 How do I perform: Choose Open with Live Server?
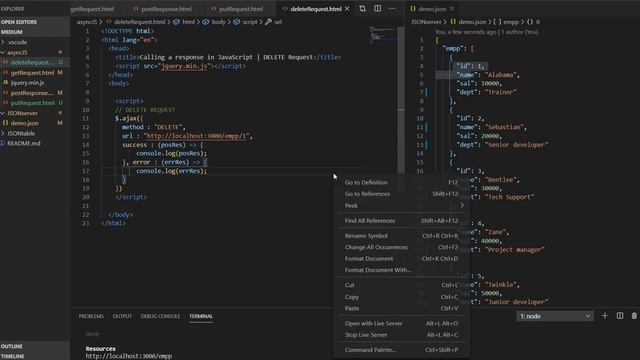coord(402,324)
